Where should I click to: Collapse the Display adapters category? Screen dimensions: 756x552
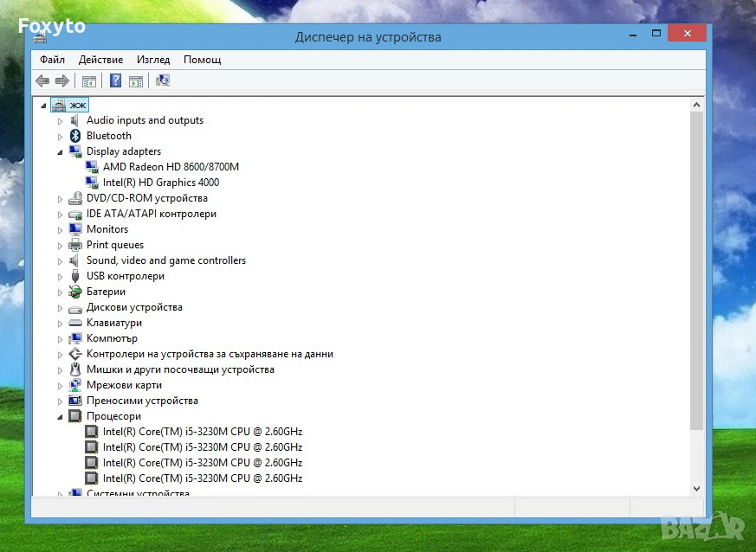coord(61,151)
